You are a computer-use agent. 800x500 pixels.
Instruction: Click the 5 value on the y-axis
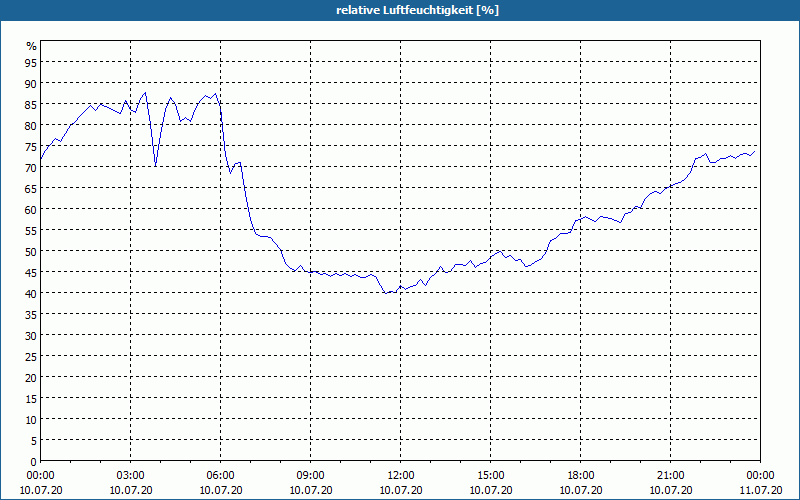tap(34, 441)
